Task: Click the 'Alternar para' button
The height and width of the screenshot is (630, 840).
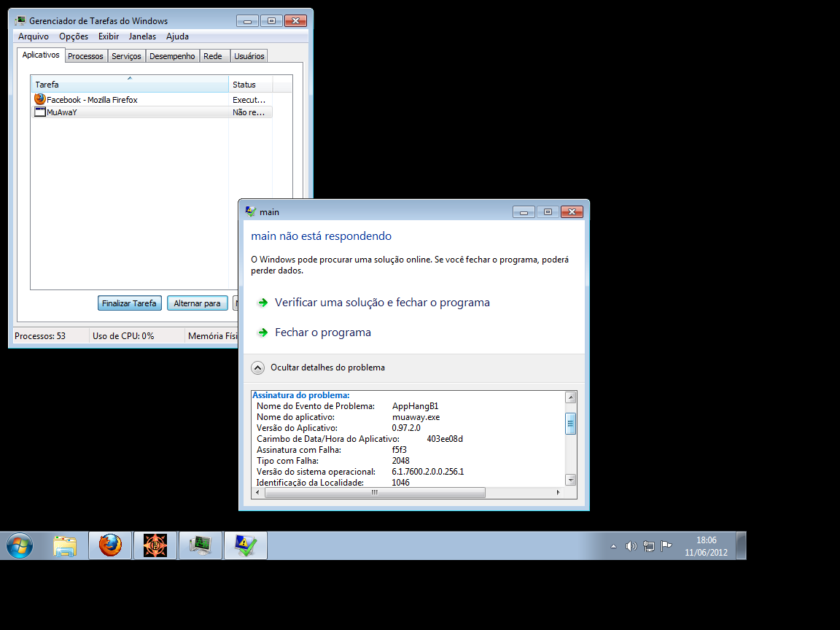Action: [x=197, y=303]
